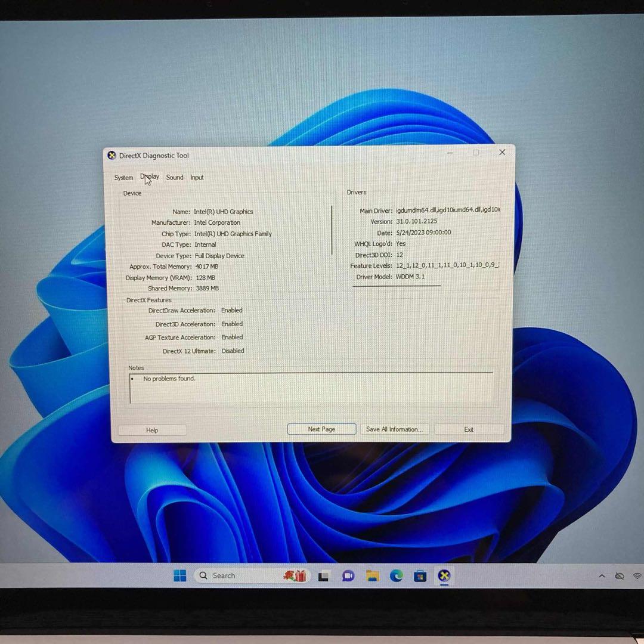Launch the Teams Chat taskbar icon

point(348,576)
